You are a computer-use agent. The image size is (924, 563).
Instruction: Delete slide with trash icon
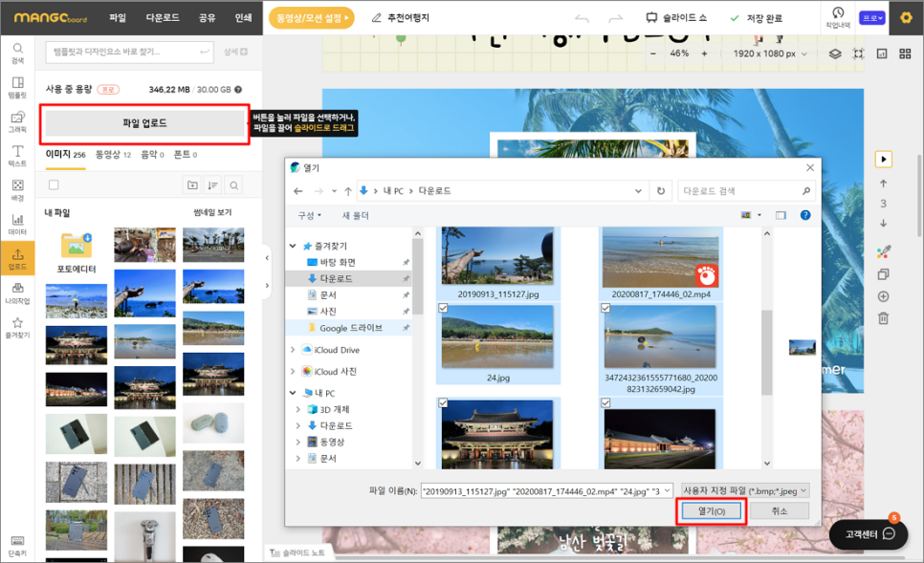pyautogui.click(x=883, y=318)
